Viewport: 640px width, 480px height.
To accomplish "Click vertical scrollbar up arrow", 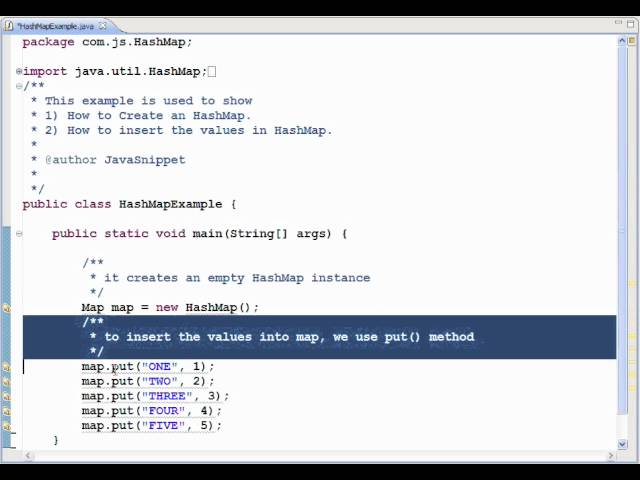I will (622, 41).
